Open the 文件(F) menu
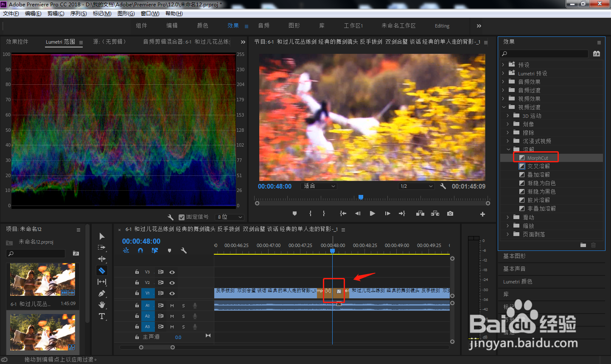The image size is (611, 364). 11,14
